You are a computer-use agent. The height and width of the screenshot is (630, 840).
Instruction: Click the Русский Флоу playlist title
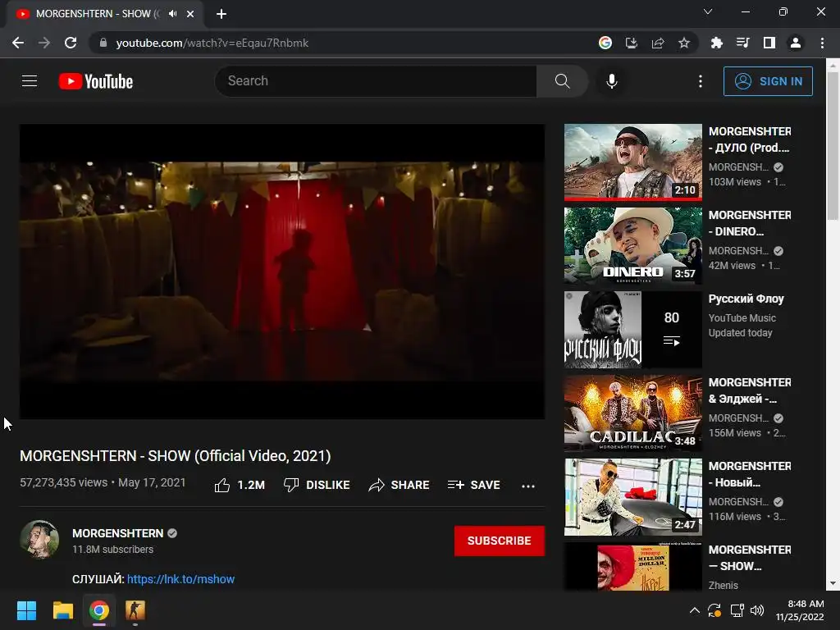click(746, 299)
